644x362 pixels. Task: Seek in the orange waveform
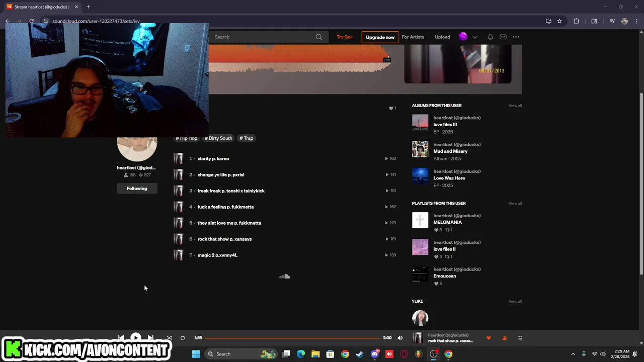[x=300, y=58]
